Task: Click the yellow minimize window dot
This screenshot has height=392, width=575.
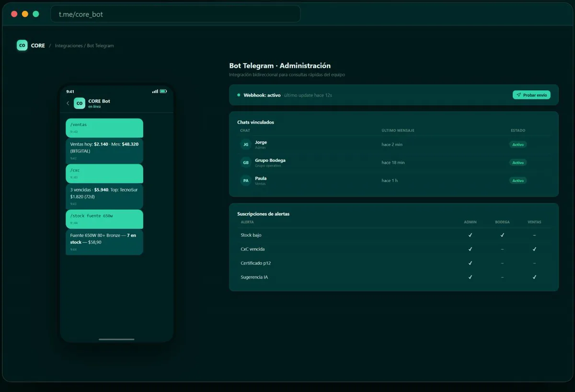Action: 25,14
